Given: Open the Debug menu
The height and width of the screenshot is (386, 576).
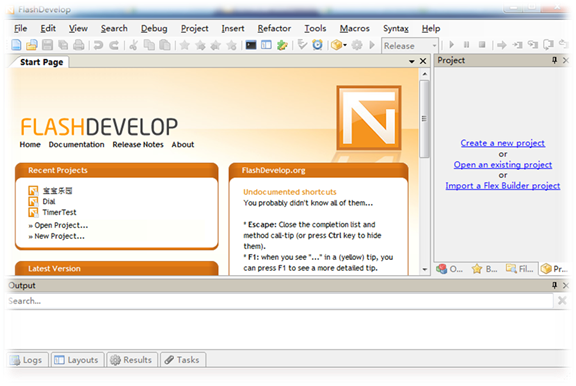Looking at the screenshot, I should pos(154,28).
